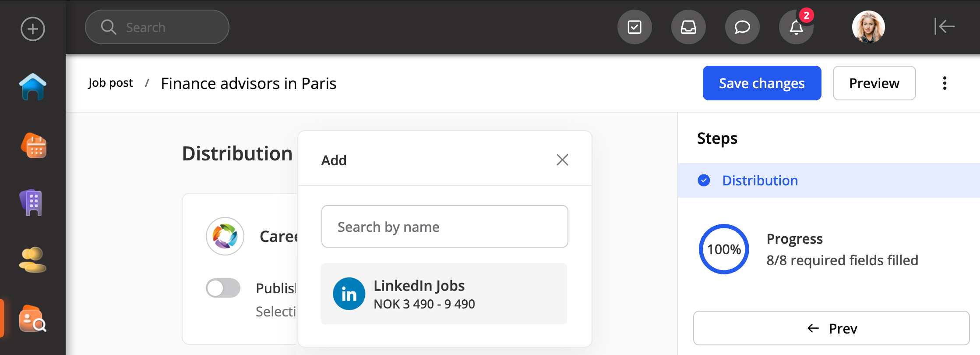Go to the Job post breadcrumb

110,83
